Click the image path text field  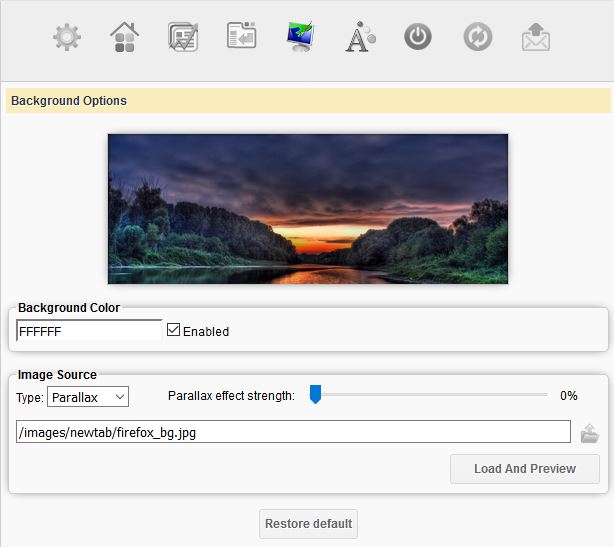click(293, 432)
